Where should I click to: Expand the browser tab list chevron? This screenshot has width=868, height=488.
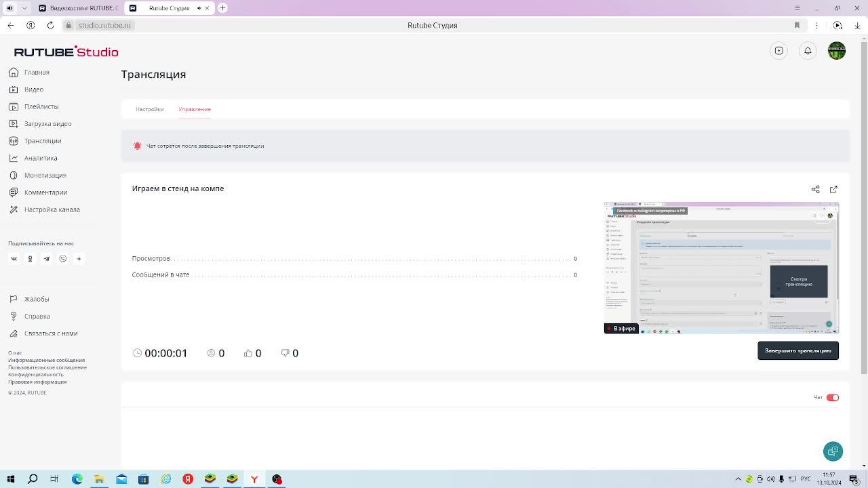coord(25,8)
